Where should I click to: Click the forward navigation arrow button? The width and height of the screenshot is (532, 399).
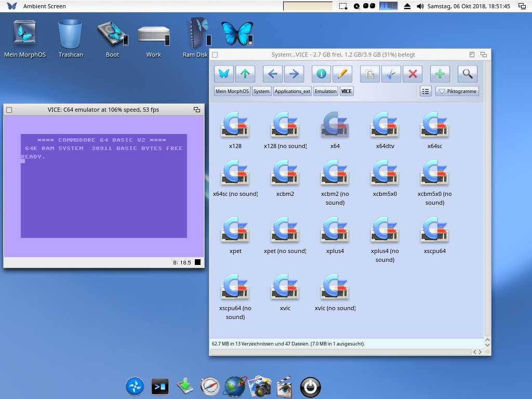click(x=294, y=74)
